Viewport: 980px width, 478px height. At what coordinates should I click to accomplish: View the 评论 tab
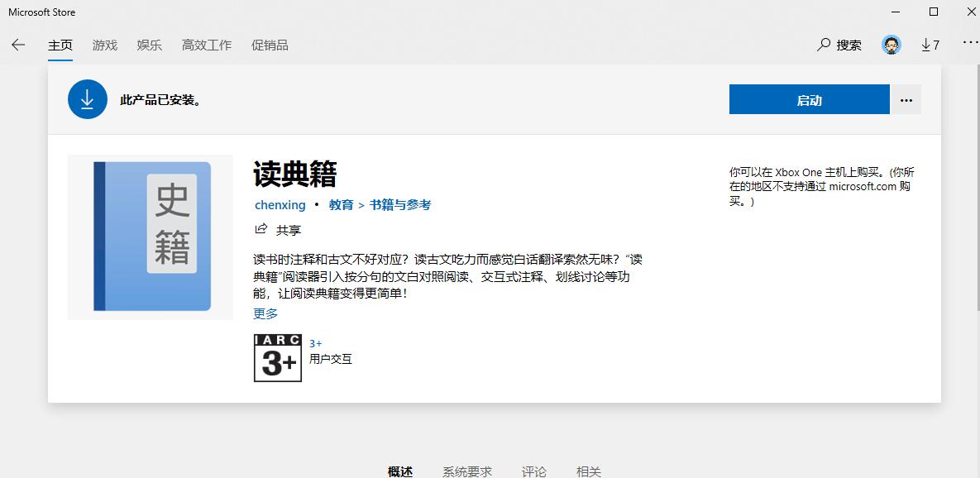[x=533, y=471]
